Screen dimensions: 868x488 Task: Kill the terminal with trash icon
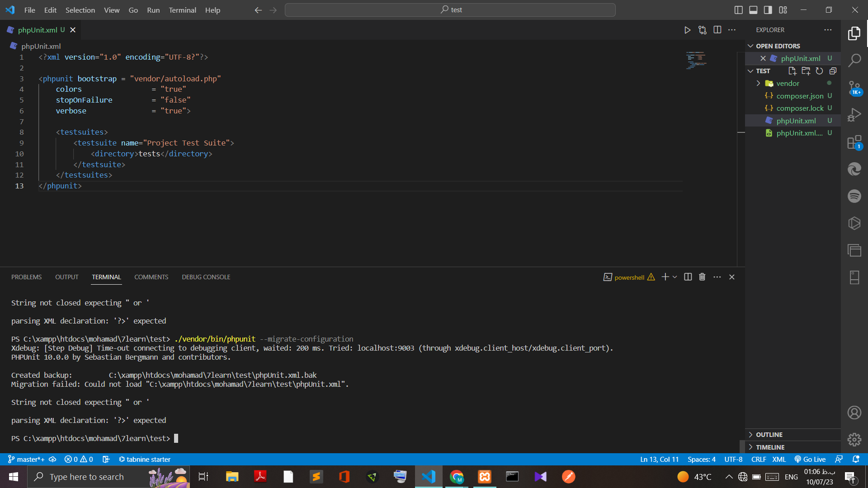(702, 277)
